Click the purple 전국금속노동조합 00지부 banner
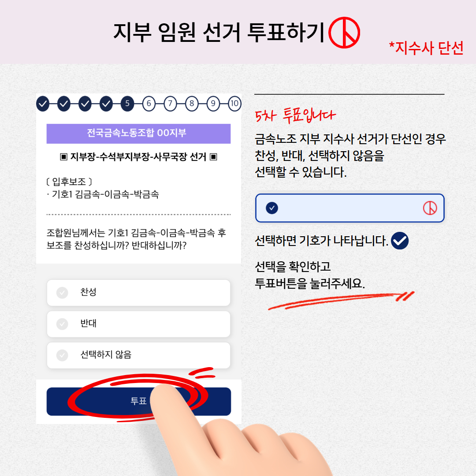 (138, 134)
